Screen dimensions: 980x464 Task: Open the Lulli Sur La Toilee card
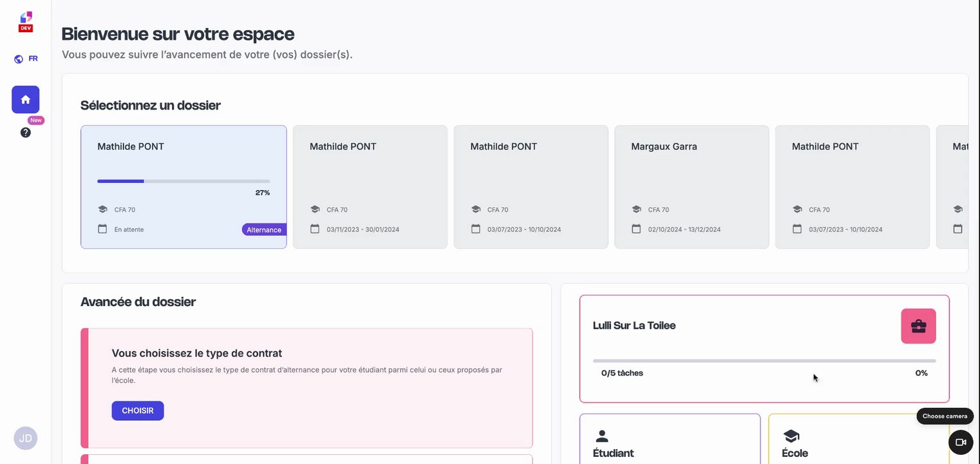[764, 349]
